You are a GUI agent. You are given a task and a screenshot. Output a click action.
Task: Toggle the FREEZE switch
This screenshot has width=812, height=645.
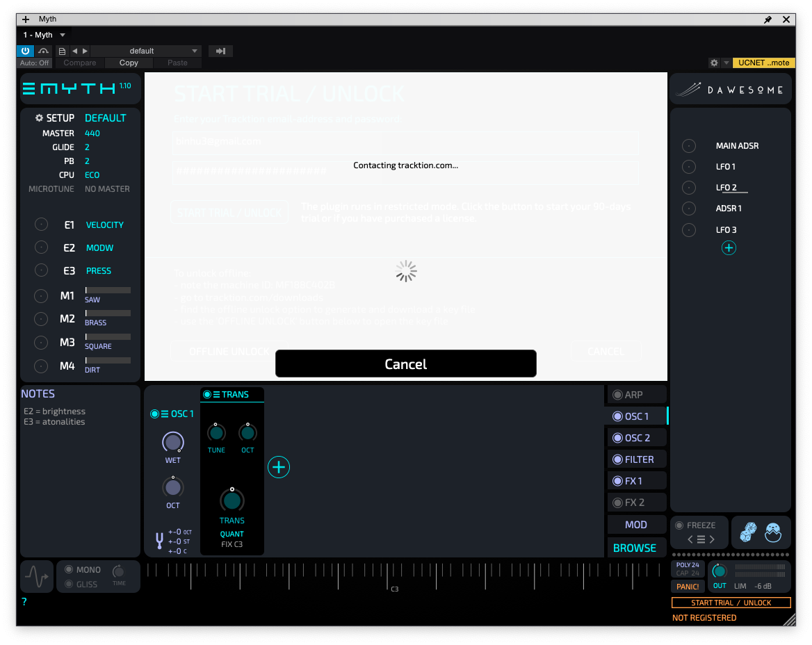(679, 525)
